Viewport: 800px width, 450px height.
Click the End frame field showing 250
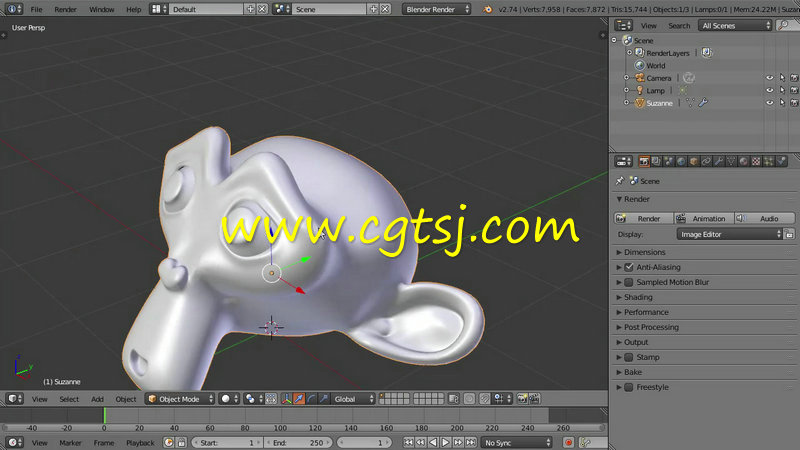tap(299, 442)
